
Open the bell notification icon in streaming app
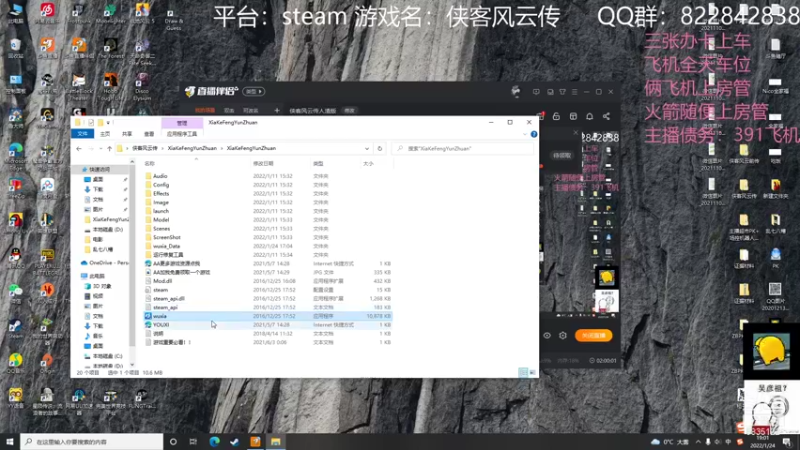[x=589, y=116]
